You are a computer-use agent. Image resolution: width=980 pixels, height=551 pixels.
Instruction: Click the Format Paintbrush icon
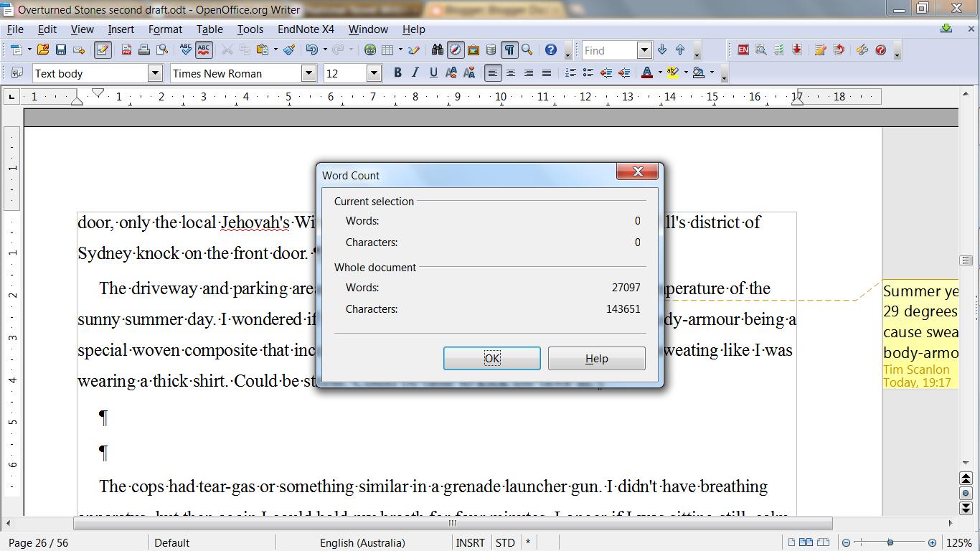point(289,50)
